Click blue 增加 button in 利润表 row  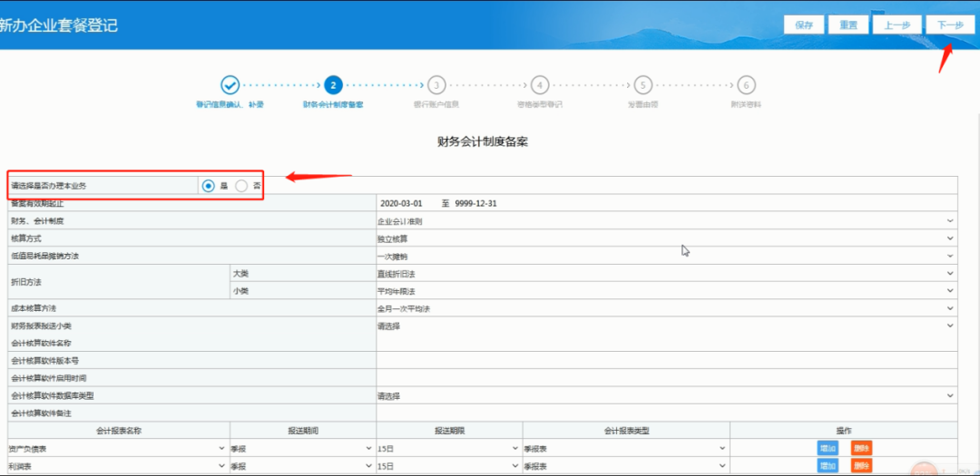(828, 466)
